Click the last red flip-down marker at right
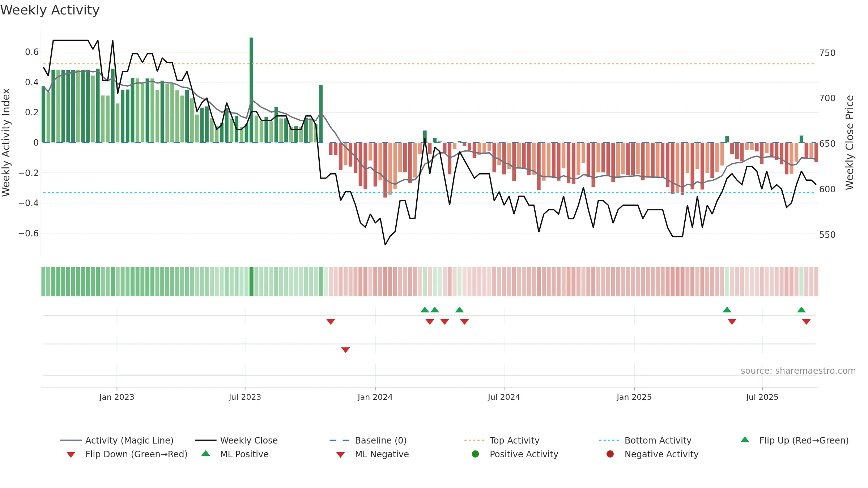Screen dimensions: 868x488 806,322
